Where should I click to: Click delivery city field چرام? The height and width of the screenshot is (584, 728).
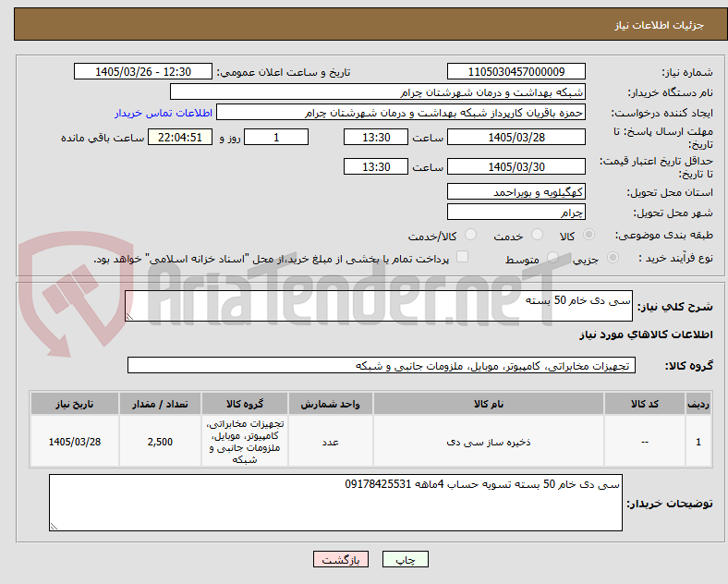516,213
